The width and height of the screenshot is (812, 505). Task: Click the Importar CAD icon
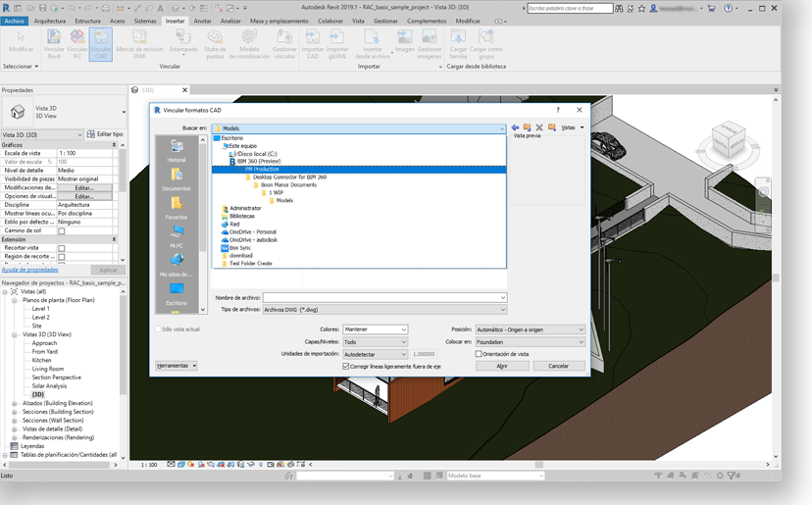(x=313, y=43)
